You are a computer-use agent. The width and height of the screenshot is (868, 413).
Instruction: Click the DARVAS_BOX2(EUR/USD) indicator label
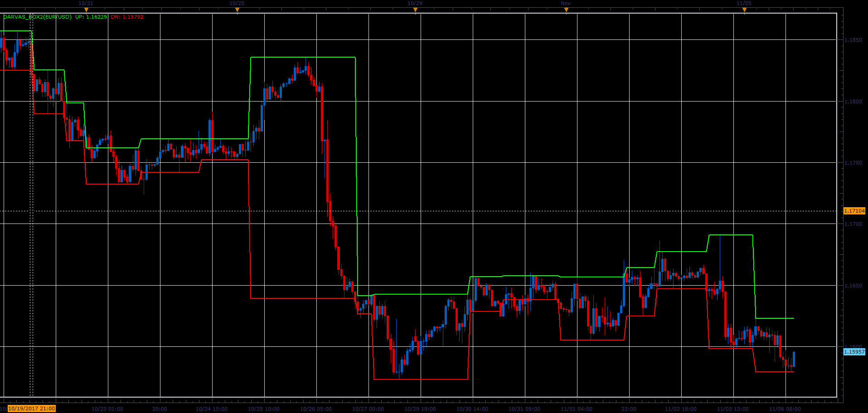[37, 17]
